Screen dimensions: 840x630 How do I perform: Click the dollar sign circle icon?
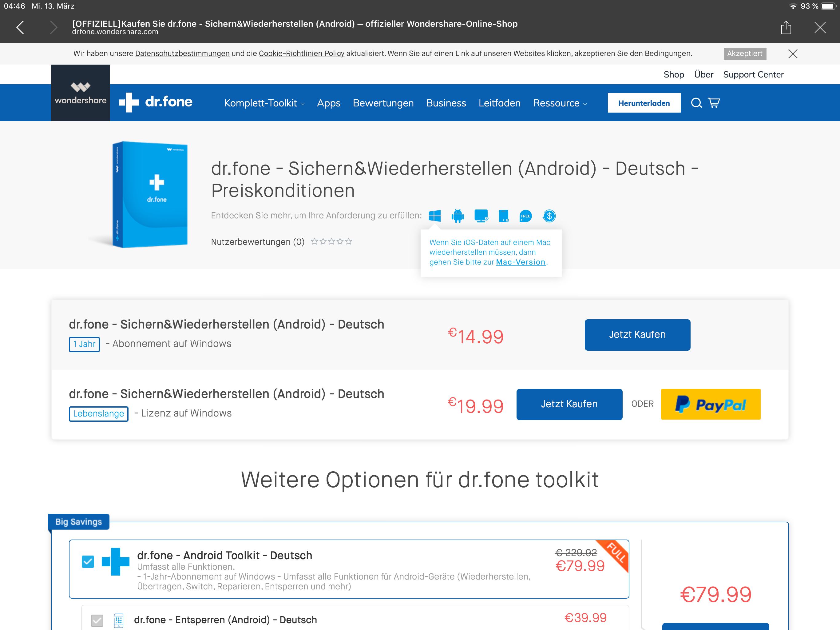tap(549, 216)
